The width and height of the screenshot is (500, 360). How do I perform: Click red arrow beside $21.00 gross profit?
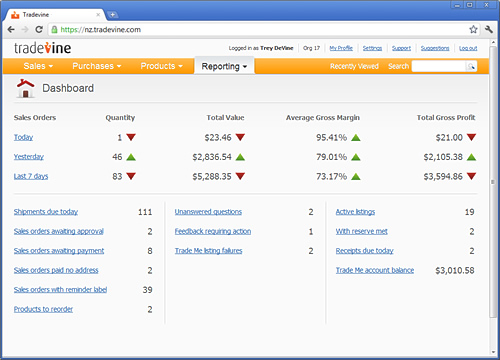[471, 137]
